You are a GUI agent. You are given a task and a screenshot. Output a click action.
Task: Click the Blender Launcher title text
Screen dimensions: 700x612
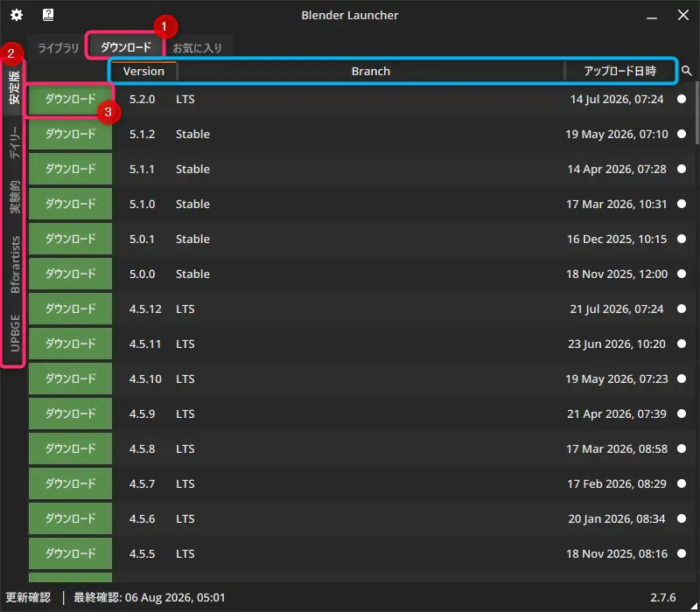click(349, 15)
